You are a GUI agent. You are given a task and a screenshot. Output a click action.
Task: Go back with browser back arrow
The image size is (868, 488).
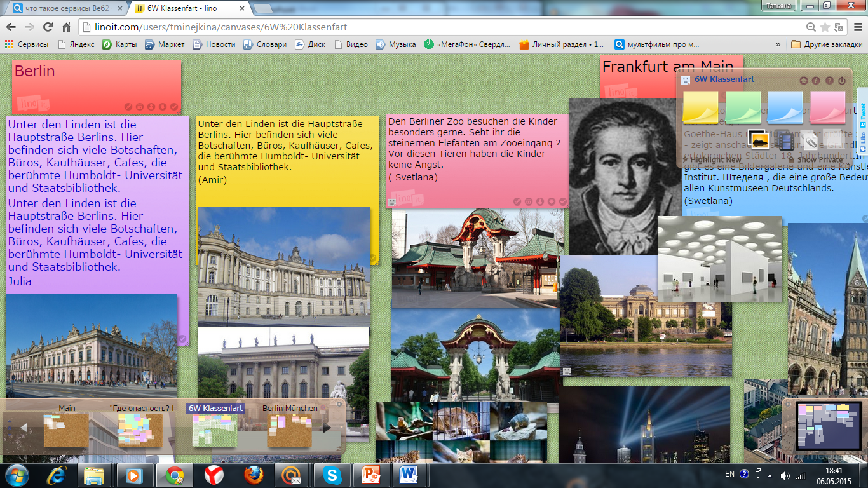(x=11, y=27)
